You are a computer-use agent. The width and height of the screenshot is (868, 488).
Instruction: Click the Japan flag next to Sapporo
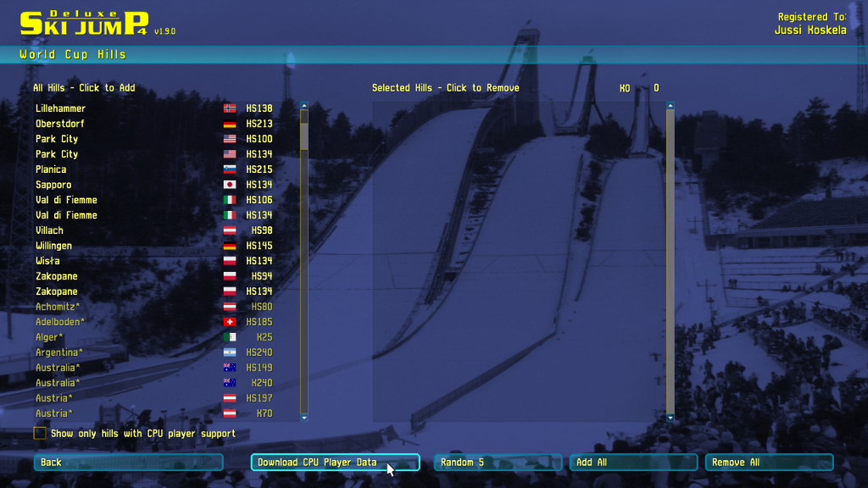pyautogui.click(x=230, y=185)
